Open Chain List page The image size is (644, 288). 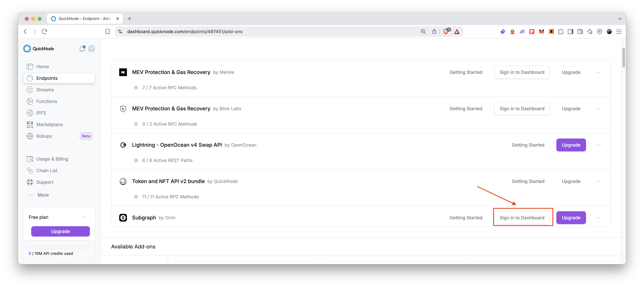59,170
